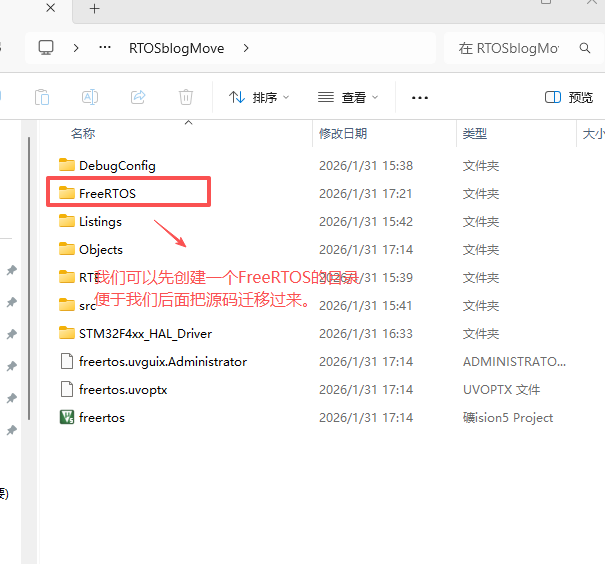This screenshot has height=564, width=605.
Task: Open the sort (排序) dropdown
Action: [258, 97]
